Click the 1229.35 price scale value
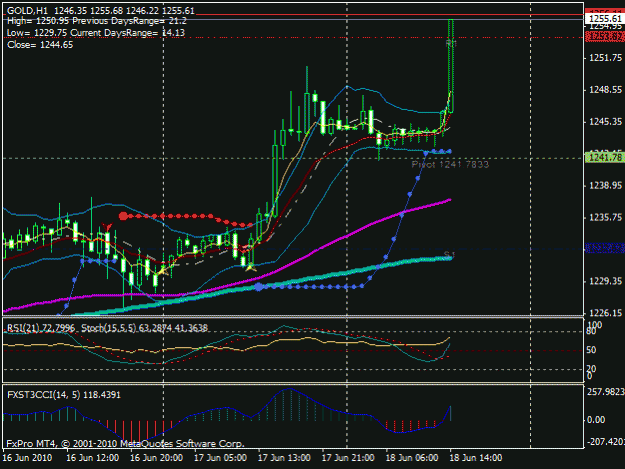The height and width of the screenshot is (469, 625). click(605, 281)
